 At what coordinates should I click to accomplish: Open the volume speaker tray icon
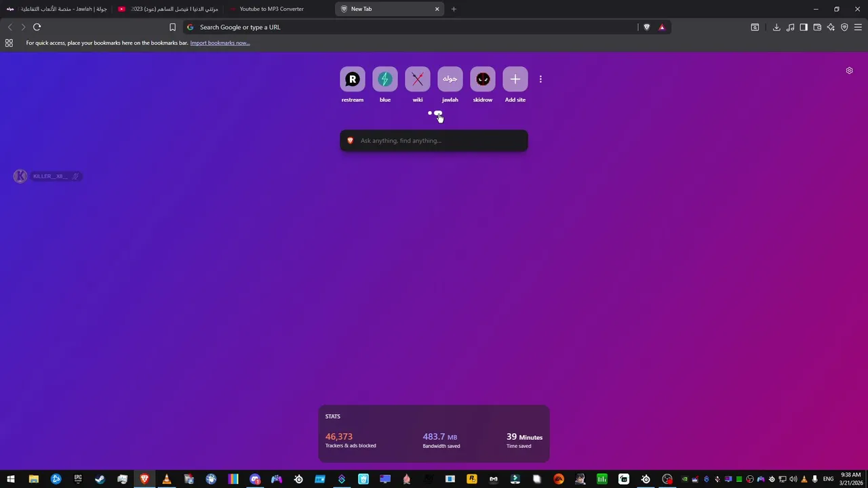(x=793, y=479)
